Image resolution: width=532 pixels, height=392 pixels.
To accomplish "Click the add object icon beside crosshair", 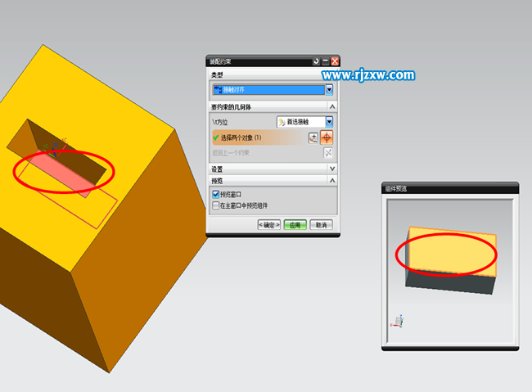I will click(x=313, y=137).
